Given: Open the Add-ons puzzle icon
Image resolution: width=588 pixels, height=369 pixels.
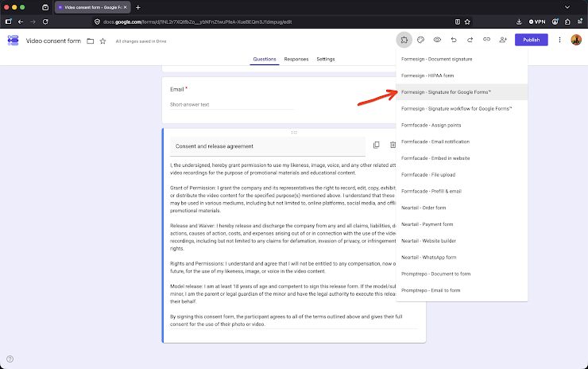Looking at the screenshot, I should [x=404, y=40].
